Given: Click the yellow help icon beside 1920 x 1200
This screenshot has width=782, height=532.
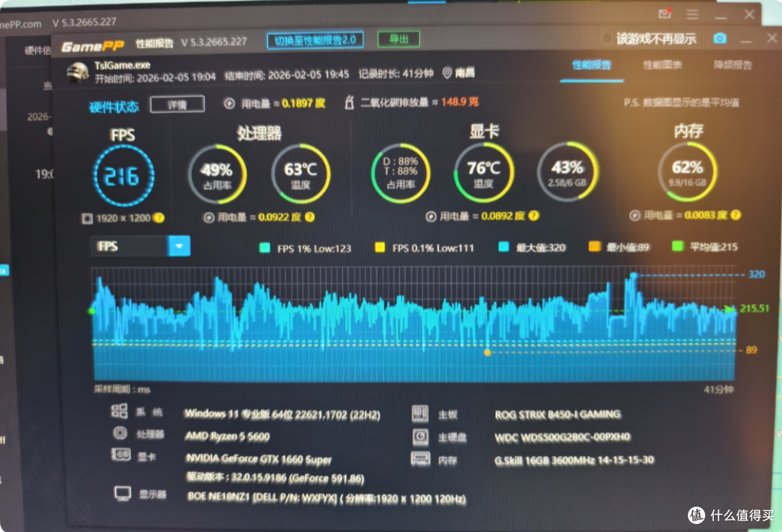Looking at the screenshot, I should point(159,218).
